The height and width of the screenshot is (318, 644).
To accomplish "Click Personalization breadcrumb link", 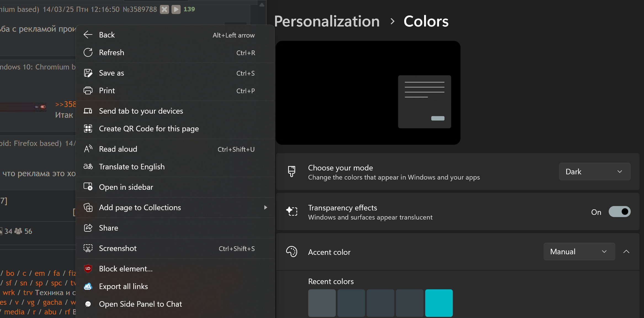I will point(327,22).
